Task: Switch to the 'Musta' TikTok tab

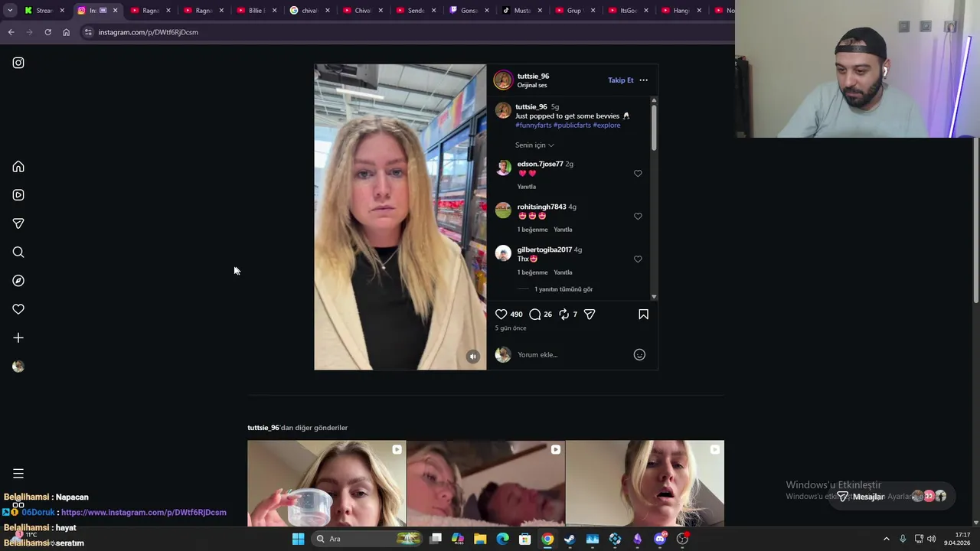Action: pos(521,11)
